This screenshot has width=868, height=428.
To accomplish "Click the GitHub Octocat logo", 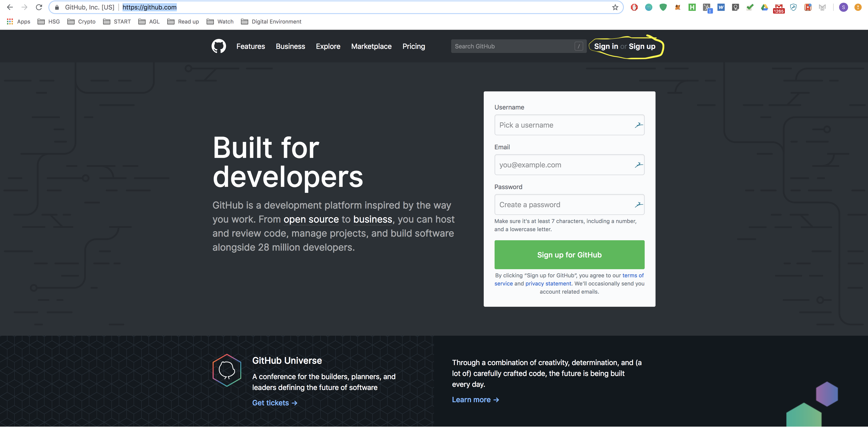I will [x=219, y=46].
